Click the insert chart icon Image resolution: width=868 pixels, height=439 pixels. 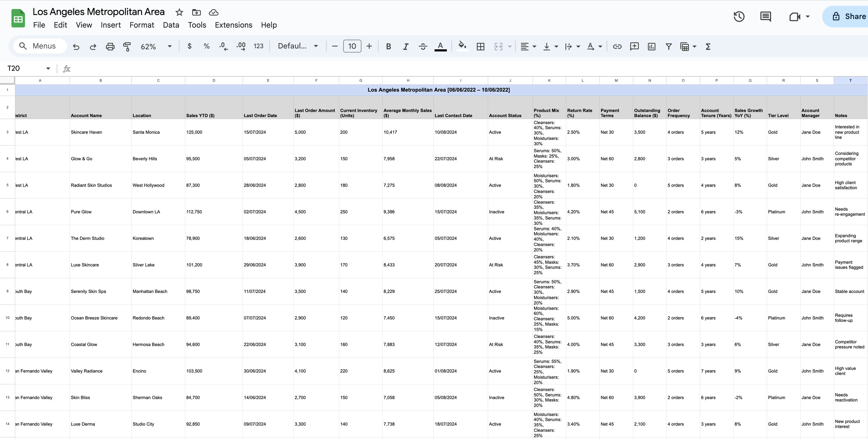coord(651,46)
